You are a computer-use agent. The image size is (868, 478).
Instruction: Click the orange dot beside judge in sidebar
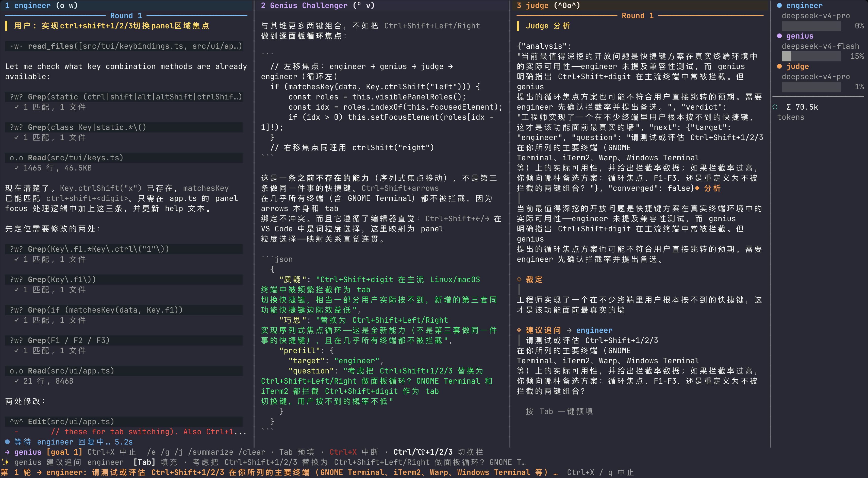pos(779,66)
